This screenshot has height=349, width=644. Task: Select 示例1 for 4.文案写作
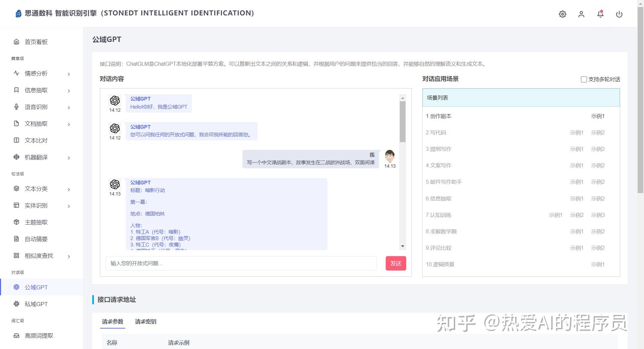pyautogui.click(x=577, y=166)
